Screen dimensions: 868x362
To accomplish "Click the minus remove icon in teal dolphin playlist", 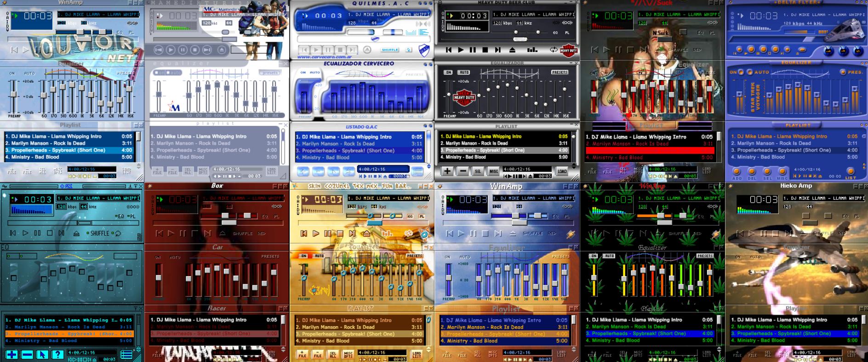I will (x=27, y=354).
